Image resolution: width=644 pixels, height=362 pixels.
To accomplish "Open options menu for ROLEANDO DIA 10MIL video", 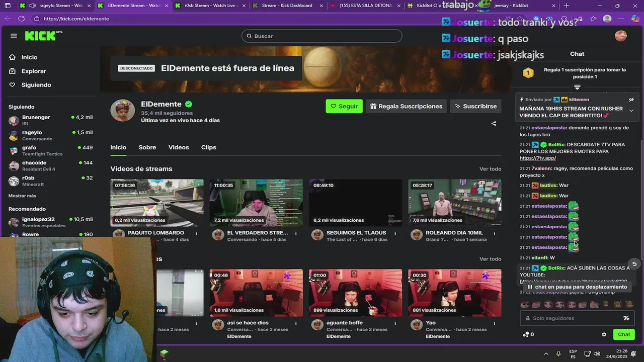I will point(495,233).
